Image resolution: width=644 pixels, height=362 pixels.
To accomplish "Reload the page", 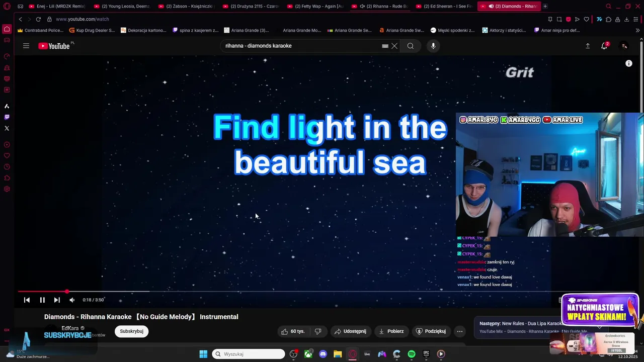I will tap(38, 19).
